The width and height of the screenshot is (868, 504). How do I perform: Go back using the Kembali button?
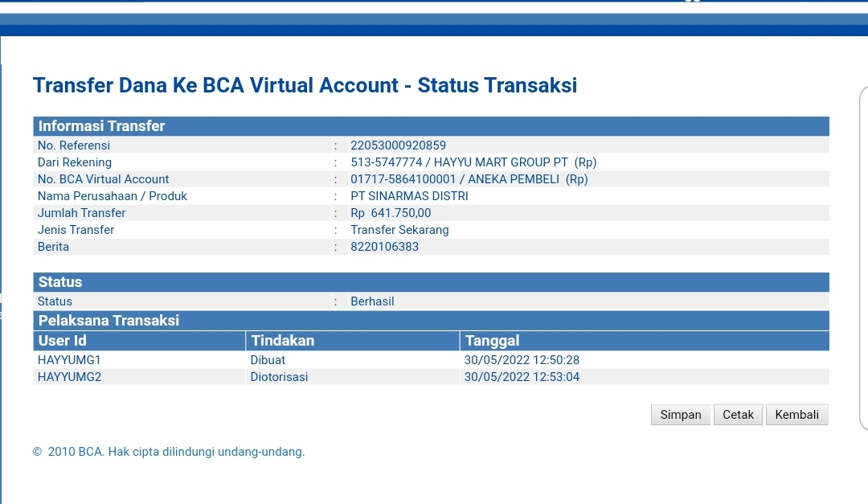[796, 415]
